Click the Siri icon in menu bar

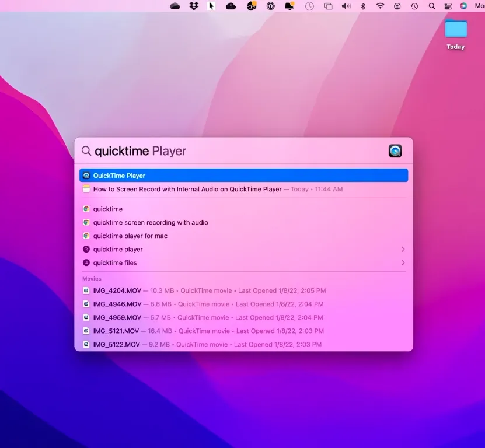463,6
